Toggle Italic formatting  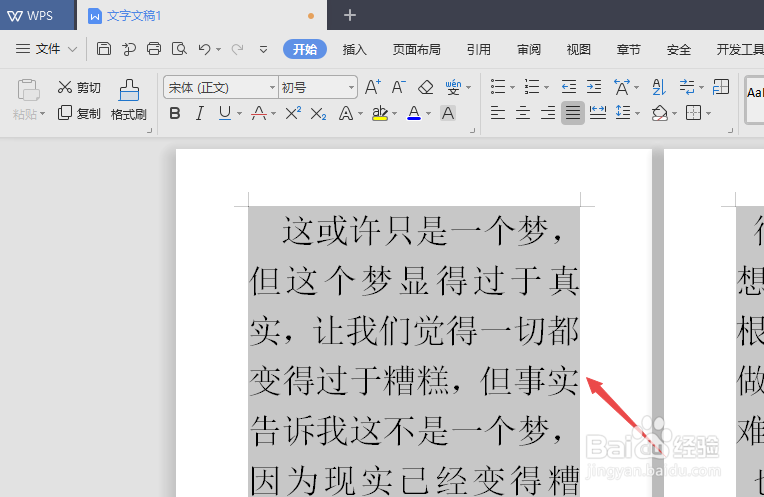tap(199, 114)
